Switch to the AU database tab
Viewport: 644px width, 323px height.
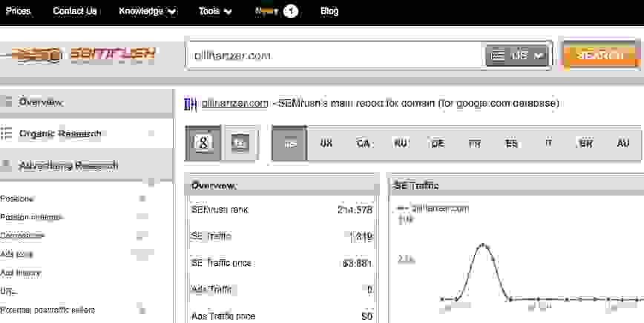tap(623, 144)
